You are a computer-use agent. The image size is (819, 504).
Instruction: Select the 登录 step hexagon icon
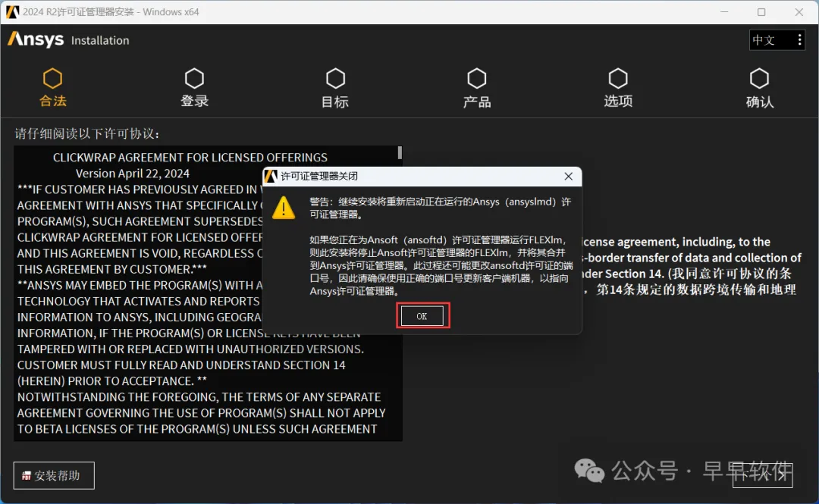pyautogui.click(x=194, y=79)
